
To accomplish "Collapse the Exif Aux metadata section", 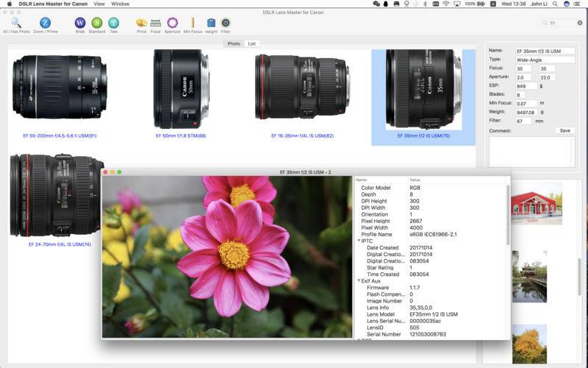I will pyautogui.click(x=359, y=280).
